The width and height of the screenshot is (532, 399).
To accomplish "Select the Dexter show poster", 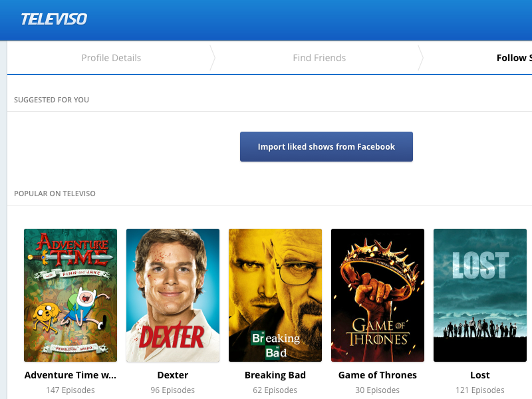I will click(173, 295).
